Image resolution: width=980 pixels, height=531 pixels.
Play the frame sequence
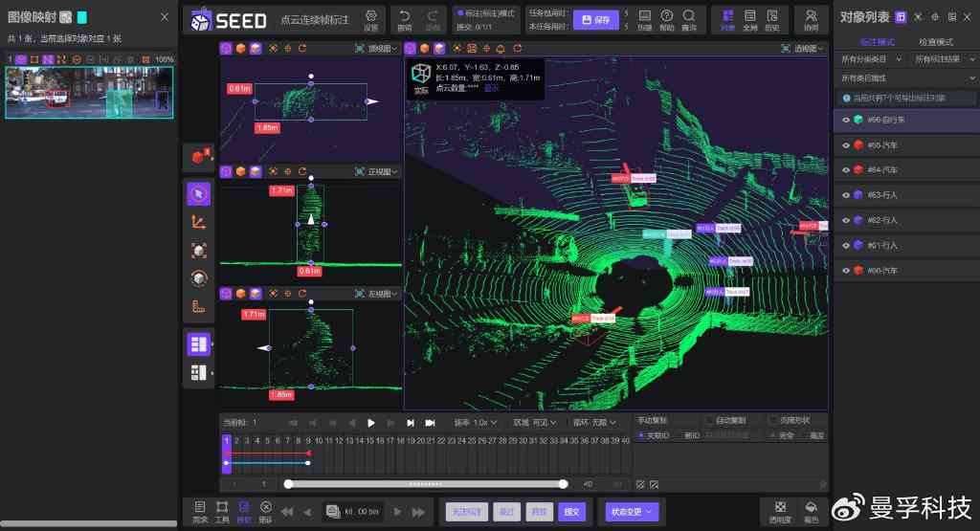point(370,423)
